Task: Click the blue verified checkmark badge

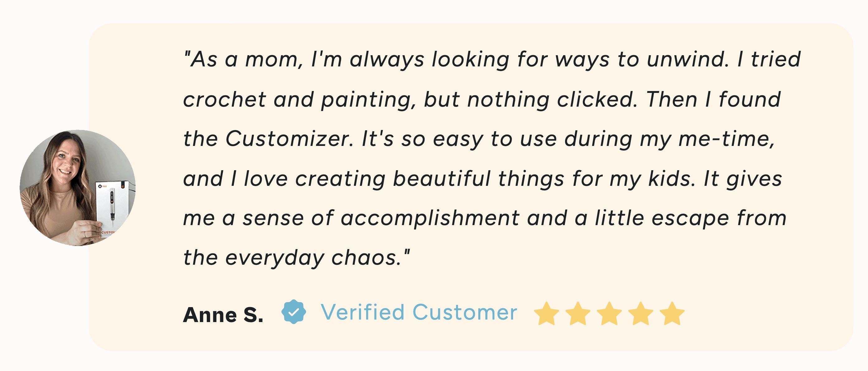Action: (x=294, y=312)
